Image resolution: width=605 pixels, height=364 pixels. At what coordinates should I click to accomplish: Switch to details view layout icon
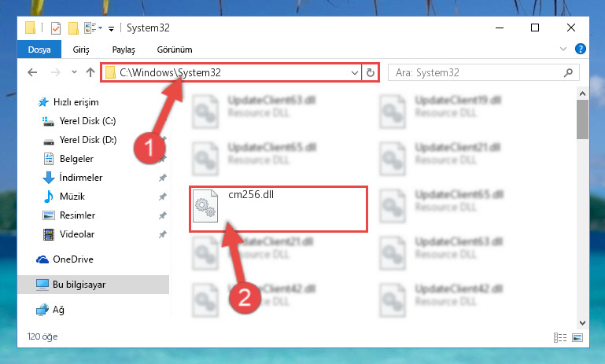[560, 338]
